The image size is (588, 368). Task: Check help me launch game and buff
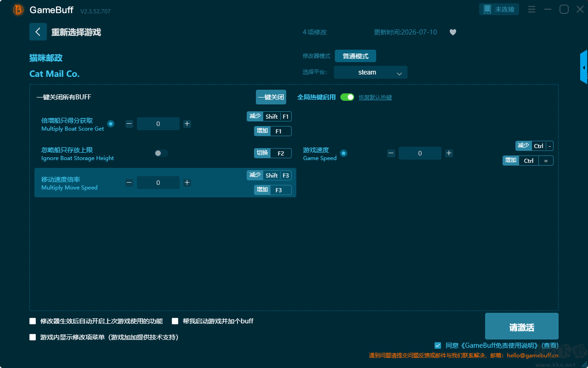[x=175, y=321]
